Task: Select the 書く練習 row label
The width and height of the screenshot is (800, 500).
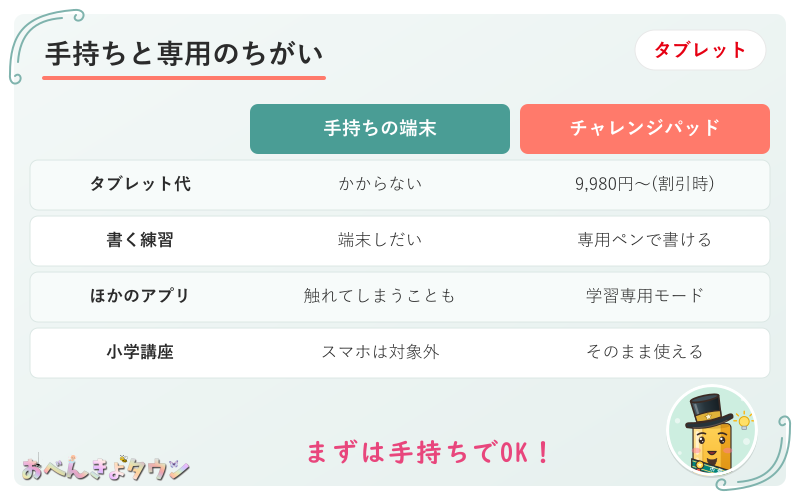Action: click(x=140, y=240)
